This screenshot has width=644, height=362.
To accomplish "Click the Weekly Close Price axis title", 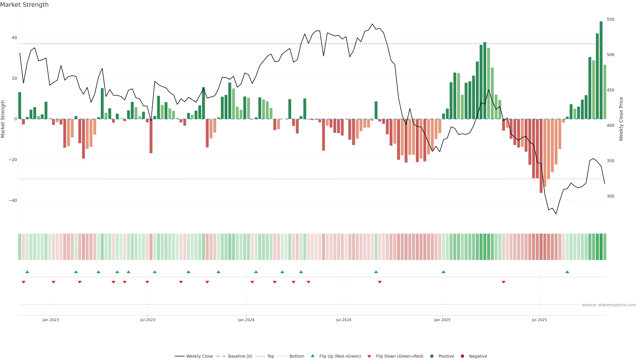I will tap(621, 119).
